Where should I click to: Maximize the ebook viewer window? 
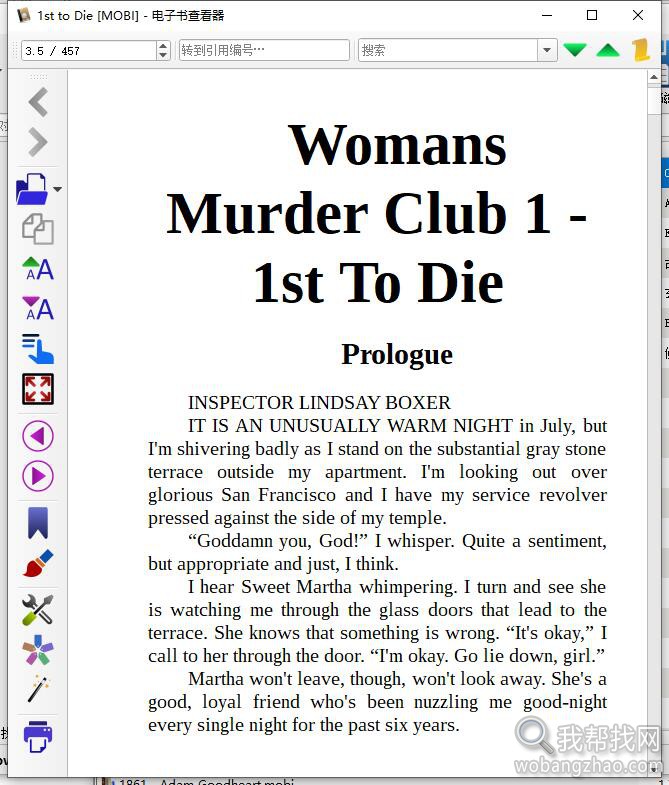(x=592, y=15)
